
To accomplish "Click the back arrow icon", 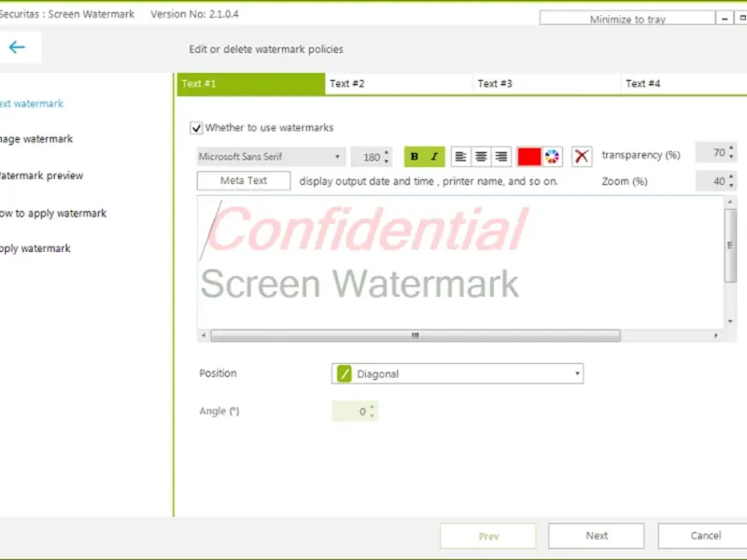I will [17, 48].
